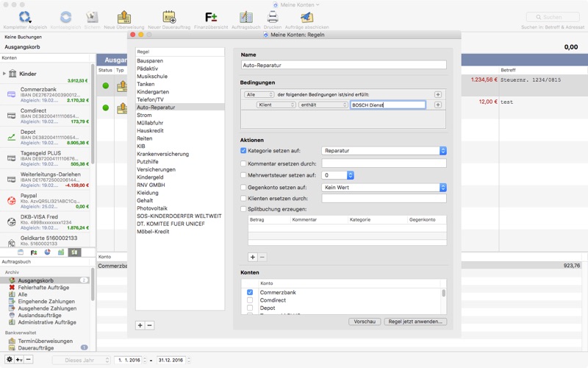The height and width of the screenshot is (368, 588).
Task: Click the Kompletter Abgleich toolbar icon
Action: pyautogui.click(x=25, y=17)
